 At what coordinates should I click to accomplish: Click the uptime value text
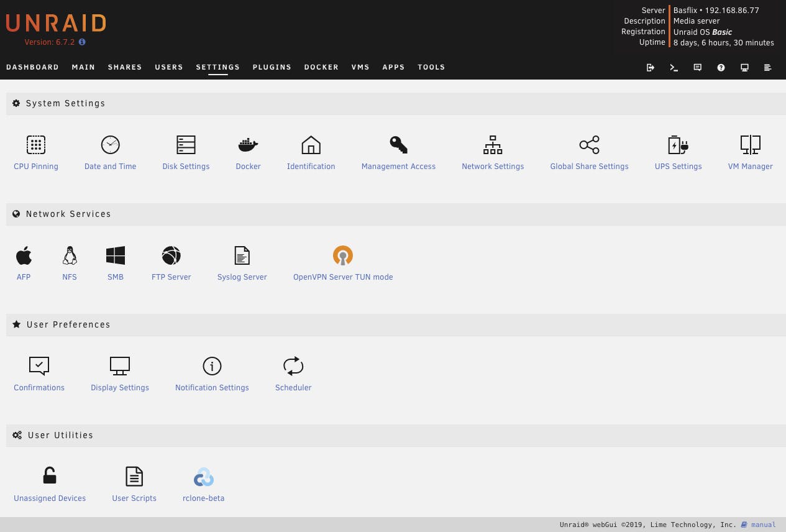tap(724, 43)
